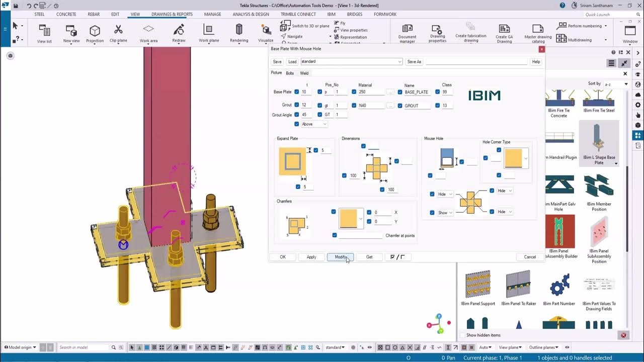Open the Master drawing catalog
Image resolution: width=644 pixels, height=362 pixels.
538,34
